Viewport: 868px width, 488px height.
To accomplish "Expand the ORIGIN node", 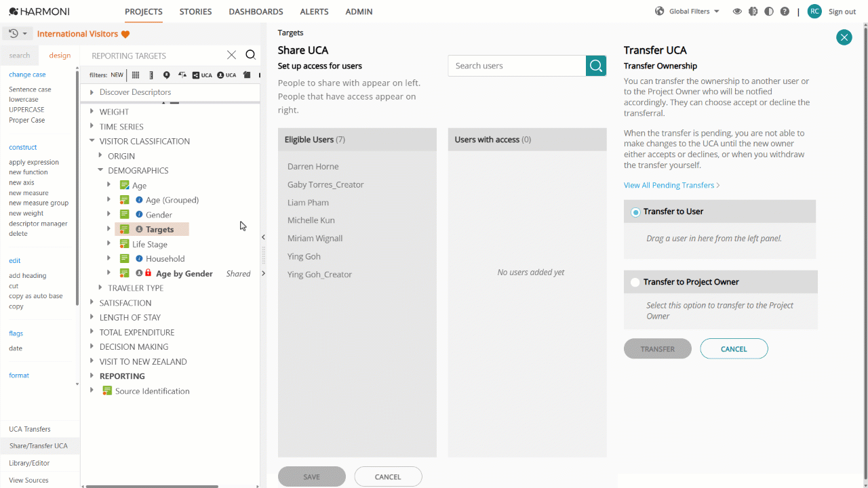I will [x=100, y=156].
